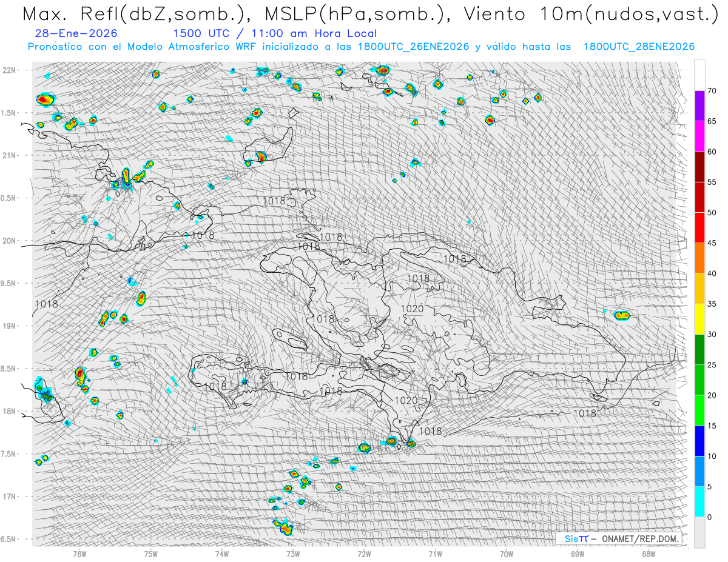Click the longitude axis label 75W
728x562 pixels.
pos(151,554)
